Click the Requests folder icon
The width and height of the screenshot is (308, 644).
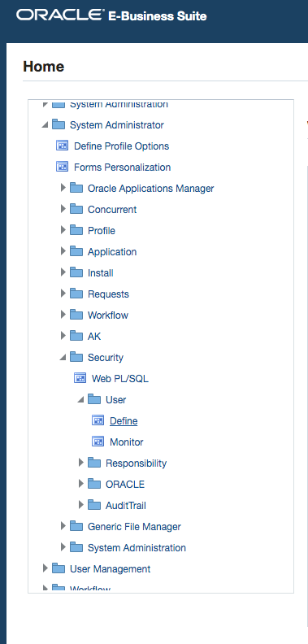click(x=76, y=294)
